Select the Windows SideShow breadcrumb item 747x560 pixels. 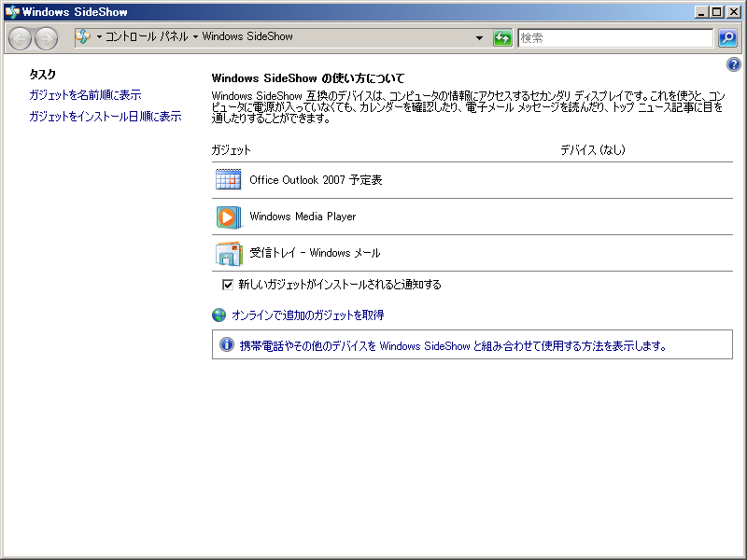[247, 36]
